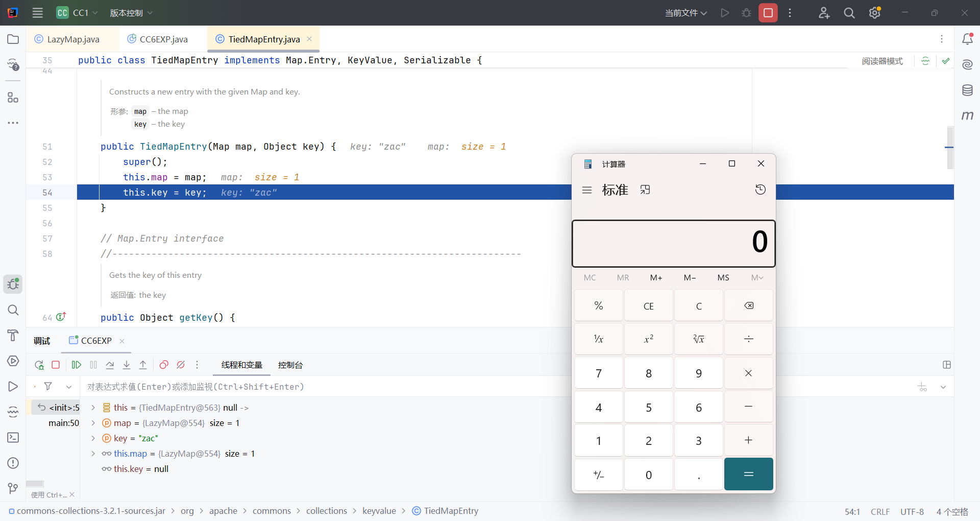
Task: Open the Database tool window icon
Action: tap(967, 90)
